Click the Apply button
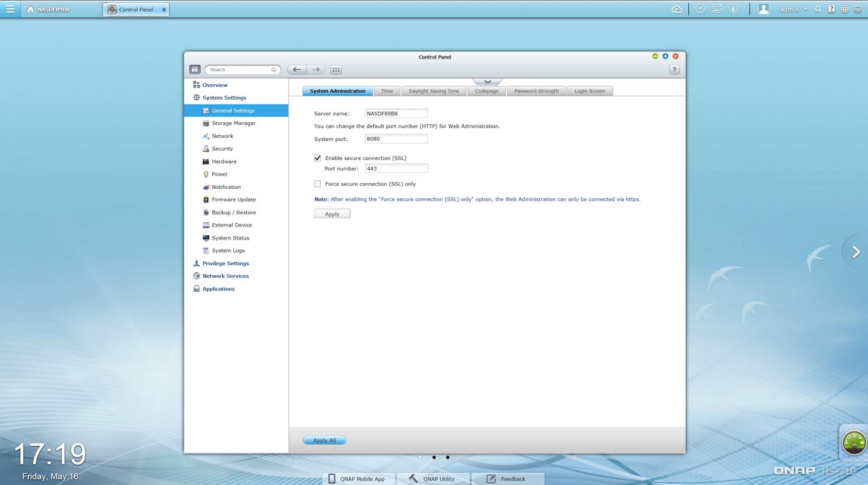Screen dimensions: 868x485 point(332,214)
